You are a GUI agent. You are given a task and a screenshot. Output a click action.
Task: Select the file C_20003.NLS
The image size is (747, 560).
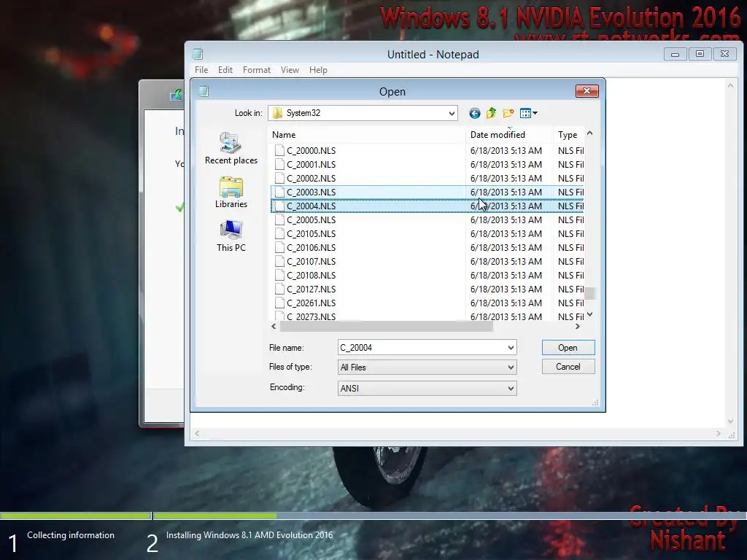point(311,192)
